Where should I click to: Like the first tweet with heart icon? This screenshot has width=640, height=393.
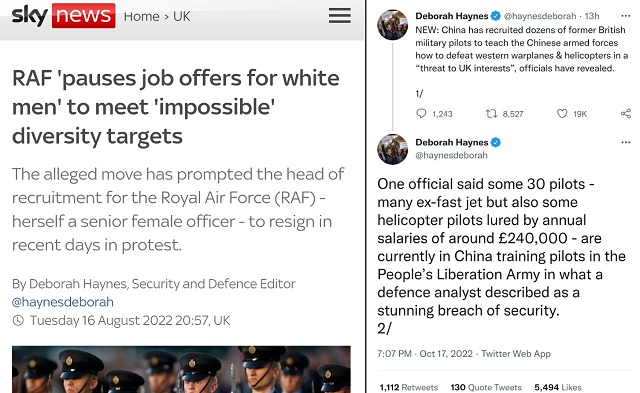(x=562, y=113)
